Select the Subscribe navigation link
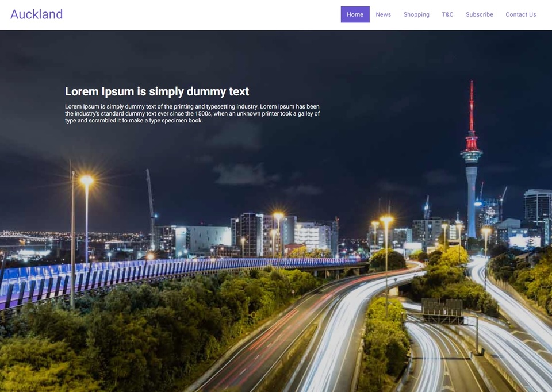The height and width of the screenshot is (392, 552). 479,14
